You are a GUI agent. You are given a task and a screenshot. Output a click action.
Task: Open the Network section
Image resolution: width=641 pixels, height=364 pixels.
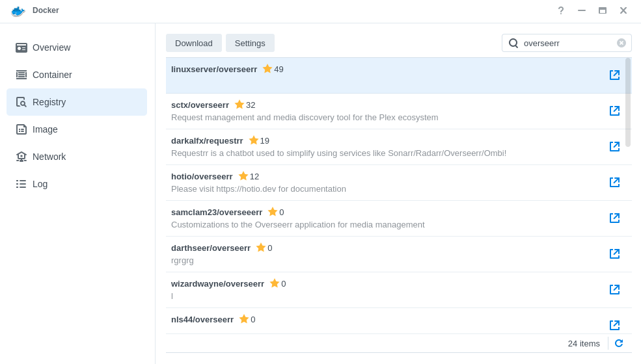pyautogui.click(x=77, y=157)
